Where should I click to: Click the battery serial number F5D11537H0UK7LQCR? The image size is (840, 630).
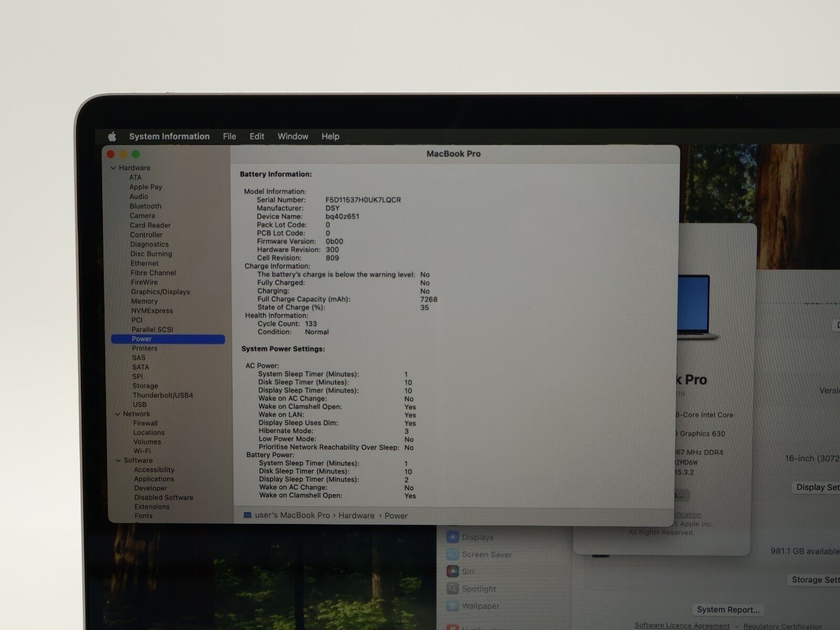coord(363,200)
